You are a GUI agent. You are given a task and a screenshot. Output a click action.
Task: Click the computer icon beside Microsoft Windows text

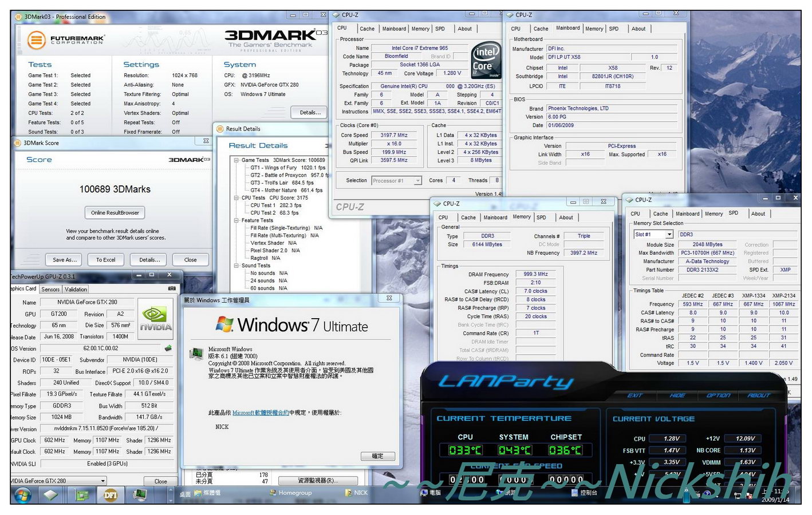coord(197,354)
